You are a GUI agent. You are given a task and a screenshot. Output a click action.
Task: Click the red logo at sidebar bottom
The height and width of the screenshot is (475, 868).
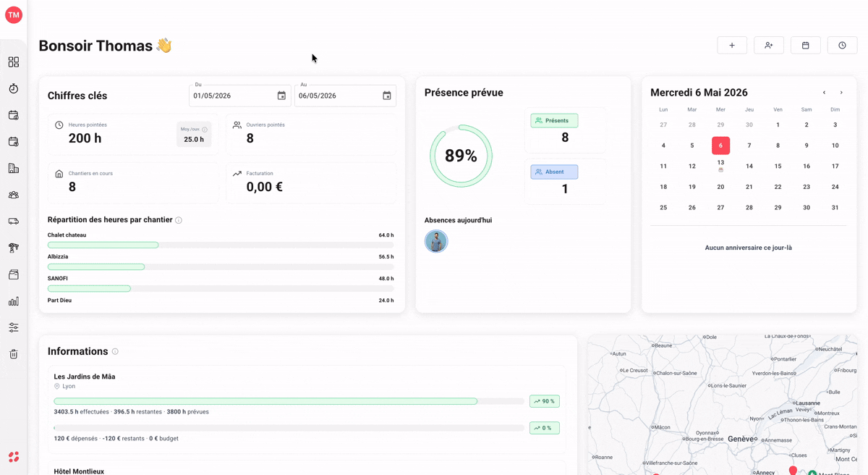[14, 457]
